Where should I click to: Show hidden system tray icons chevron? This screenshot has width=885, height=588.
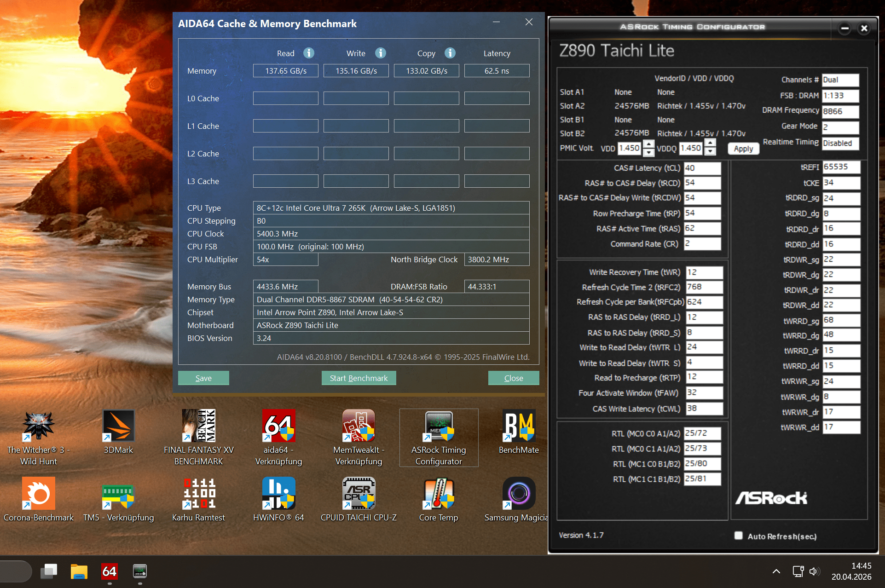pos(776,571)
